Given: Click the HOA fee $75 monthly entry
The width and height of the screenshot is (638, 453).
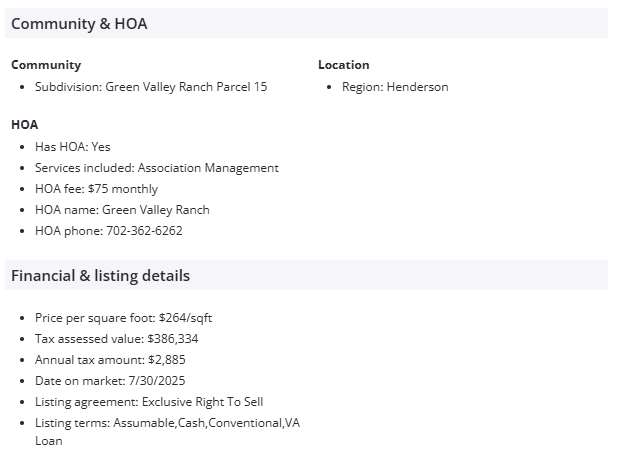Looking at the screenshot, I should pos(96,189).
